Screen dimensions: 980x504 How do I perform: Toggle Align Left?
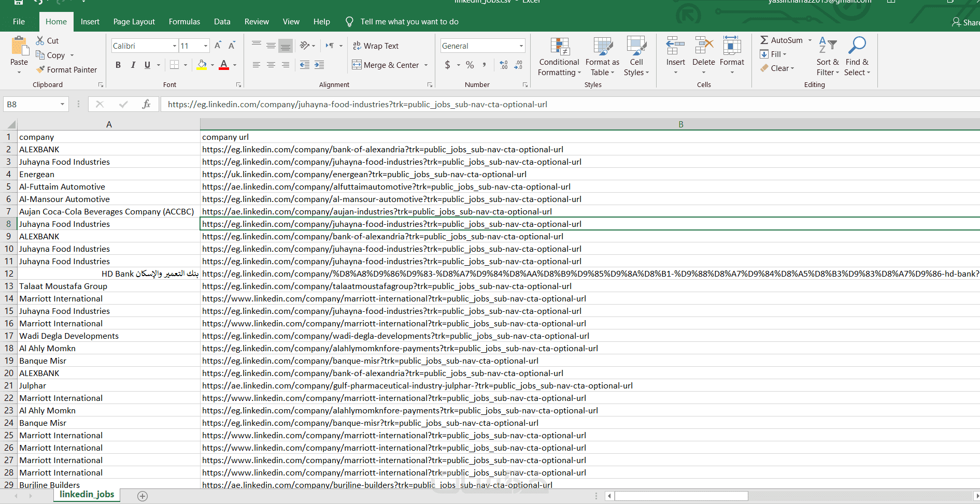(256, 65)
